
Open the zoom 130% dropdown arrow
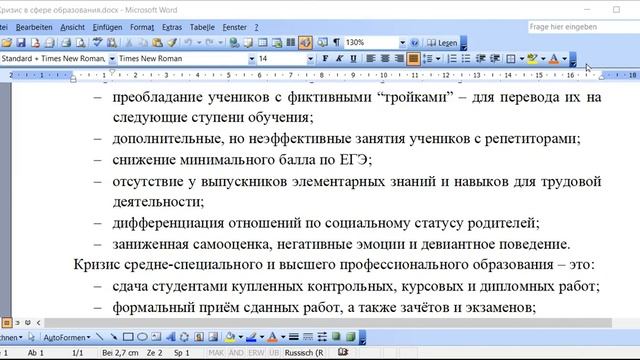pos(402,42)
